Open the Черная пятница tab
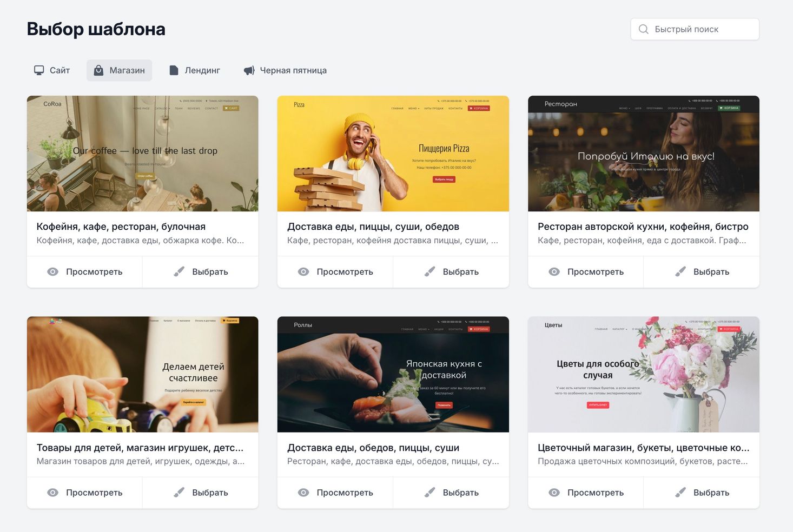This screenshot has width=793, height=532. click(285, 70)
